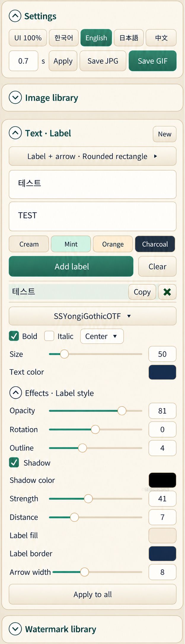The height and width of the screenshot is (644, 185).
Task: Open the Label fill color swatch
Action: click(162, 535)
